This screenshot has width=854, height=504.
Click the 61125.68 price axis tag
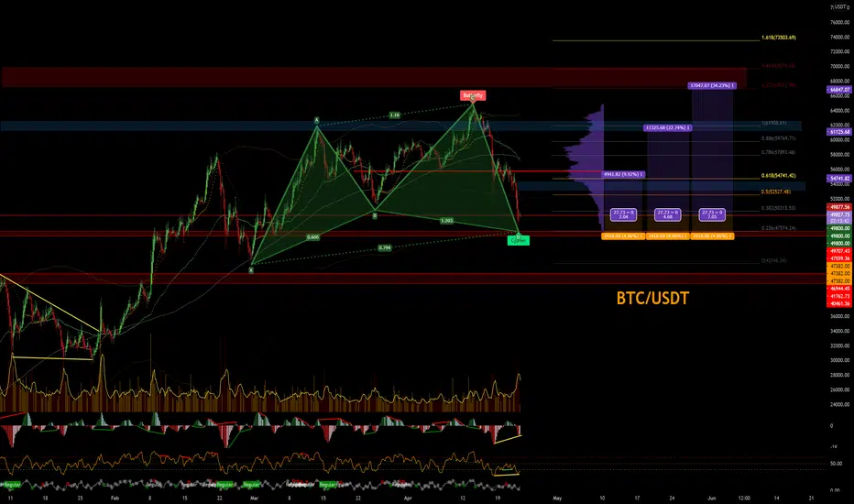pos(838,132)
